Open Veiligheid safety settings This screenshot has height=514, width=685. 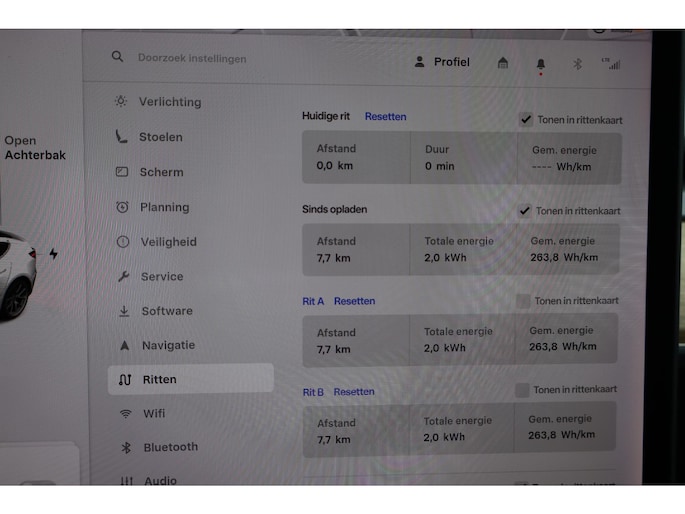click(167, 242)
